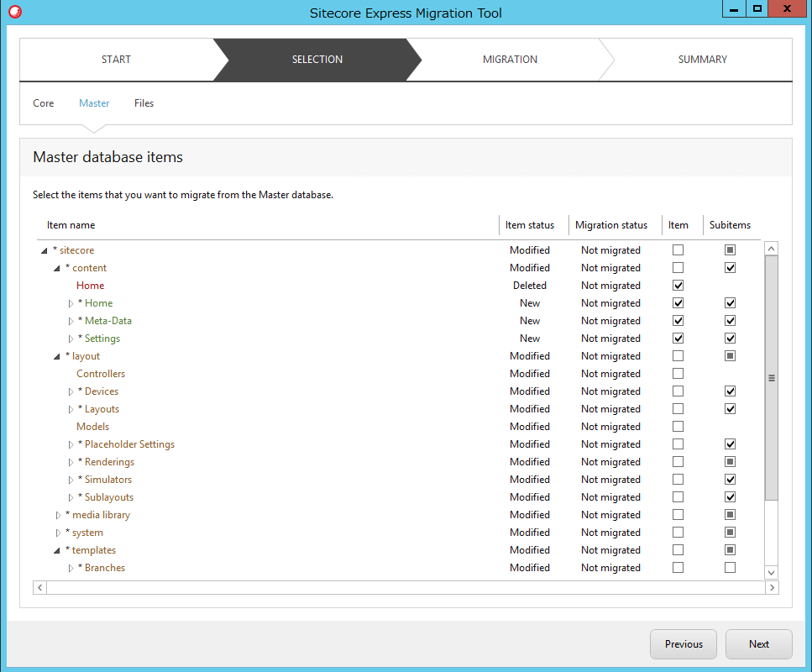Select the Master tab
This screenshot has height=672, width=812.
coord(94,103)
